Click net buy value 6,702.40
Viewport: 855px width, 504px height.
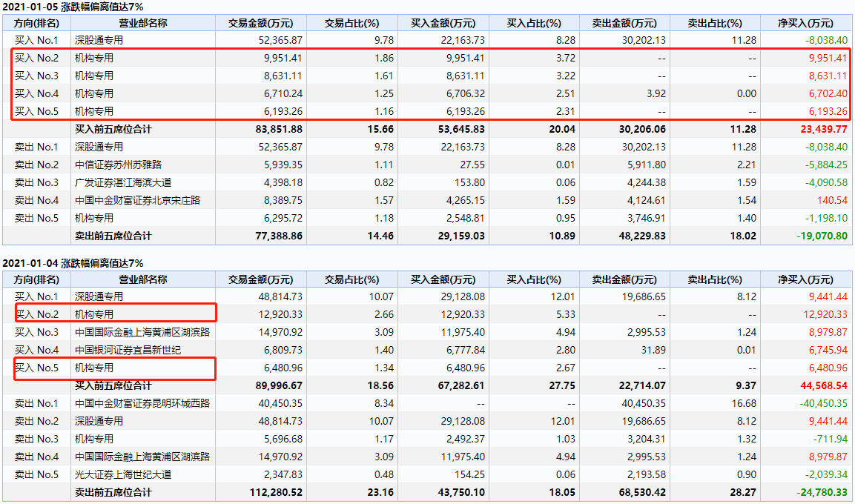[x=828, y=93]
